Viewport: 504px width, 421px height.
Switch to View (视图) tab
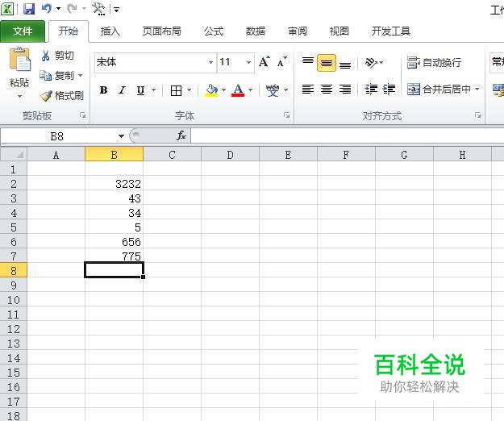click(339, 31)
